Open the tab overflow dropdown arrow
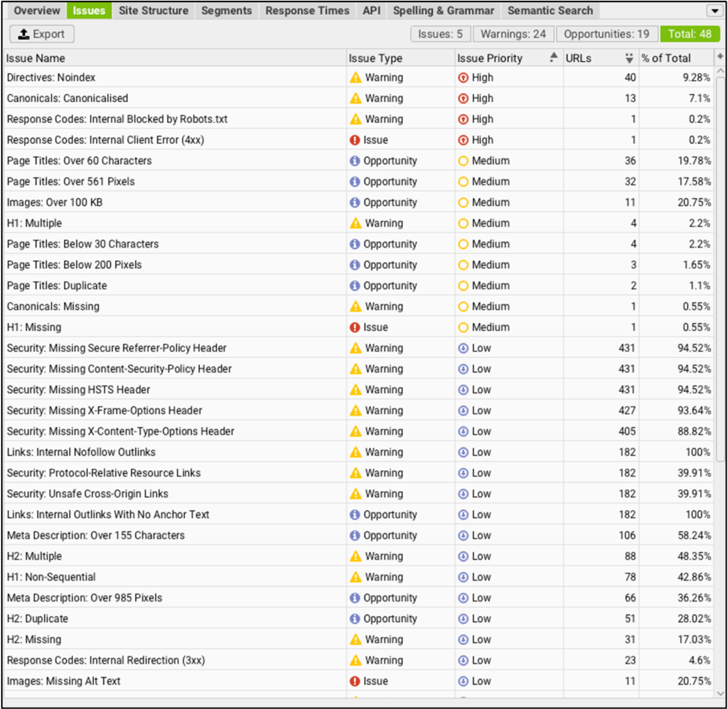 coord(715,11)
